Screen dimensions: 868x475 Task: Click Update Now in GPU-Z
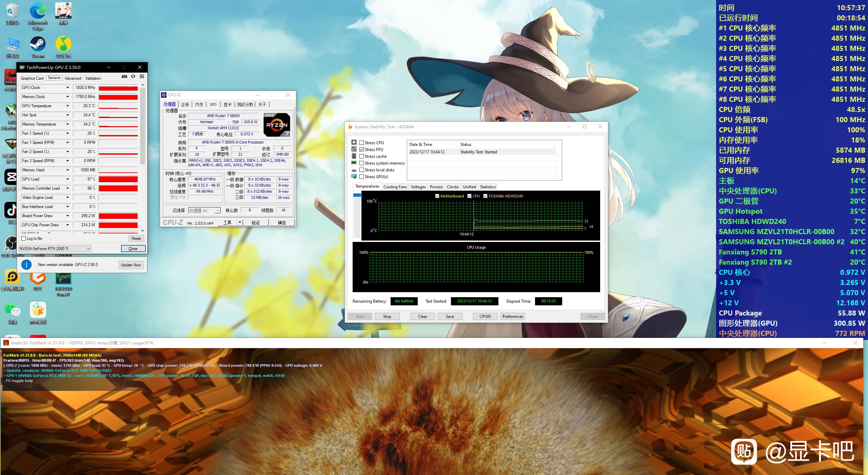[x=131, y=265]
